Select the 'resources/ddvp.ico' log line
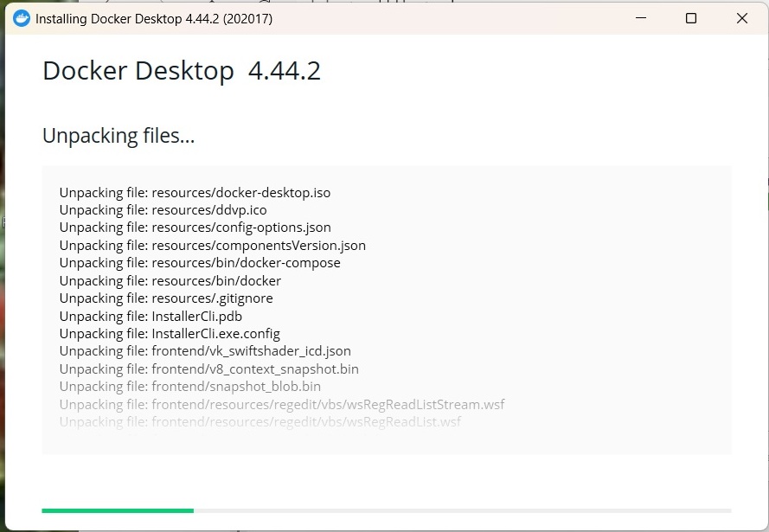 (163, 210)
